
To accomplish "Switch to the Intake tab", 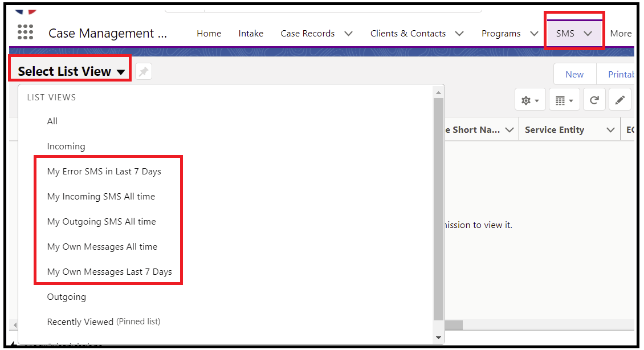I will point(251,34).
